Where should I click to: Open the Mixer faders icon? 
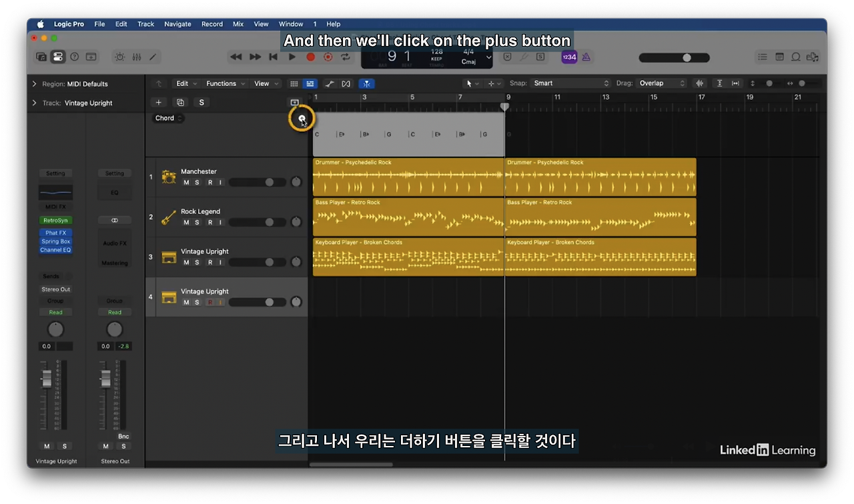[x=137, y=57]
